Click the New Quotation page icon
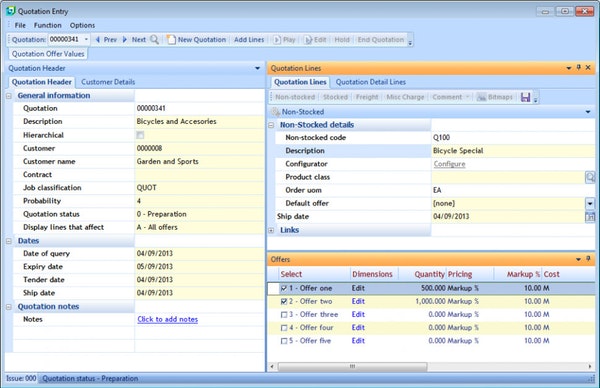 pyautogui.click(x=171, y=39)
